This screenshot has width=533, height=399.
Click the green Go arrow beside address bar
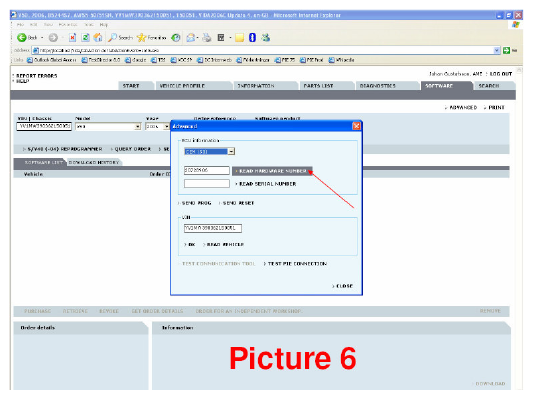click(506, 50)
